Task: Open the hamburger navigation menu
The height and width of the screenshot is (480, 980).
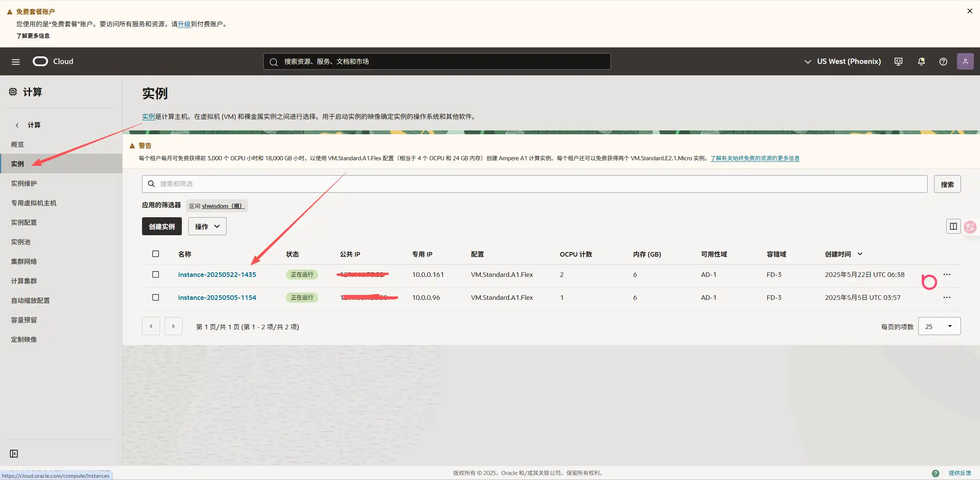Action: [x=16, y=62]
